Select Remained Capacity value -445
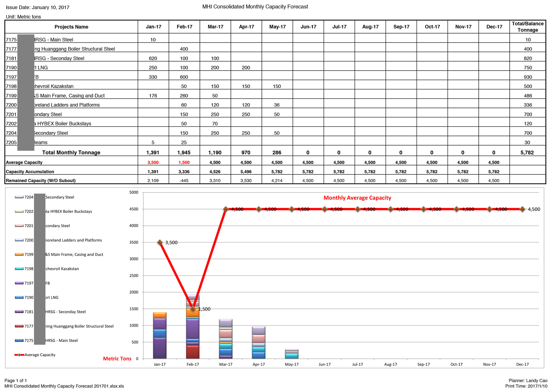Viewport: 554px width, 392px height. point(184,181)
